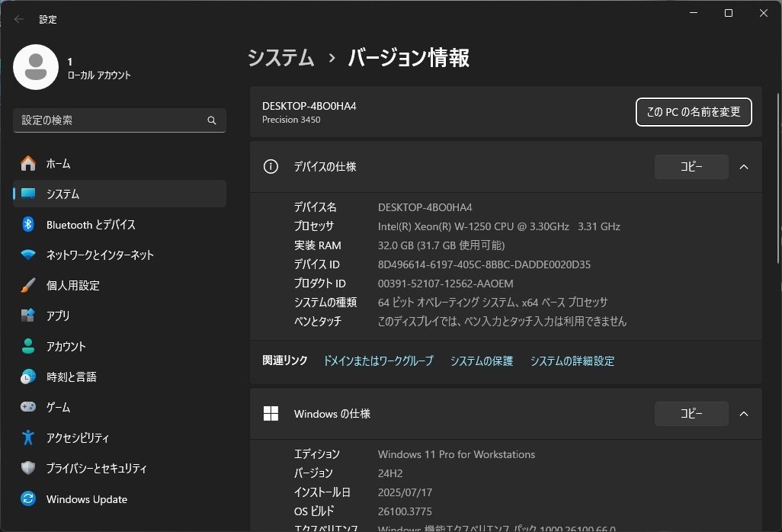Screen dimensions: 782x532
Task: Open アクセシビリティ settings page
Action: pyautogui.click(x=120, y=437)
